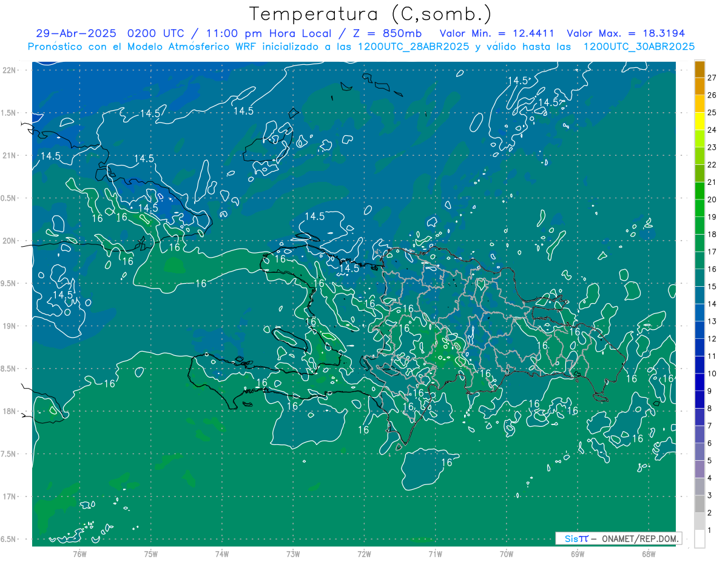Click the '71W' longitude axis label

pos(435,554)
